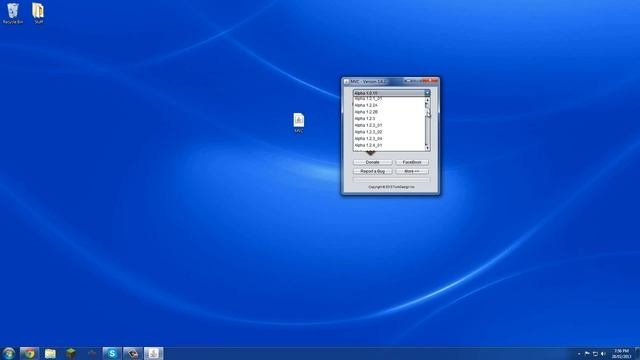Select Alpha 1.2.2b from the list
Screen dimensions: 640x360
point(389,112)
